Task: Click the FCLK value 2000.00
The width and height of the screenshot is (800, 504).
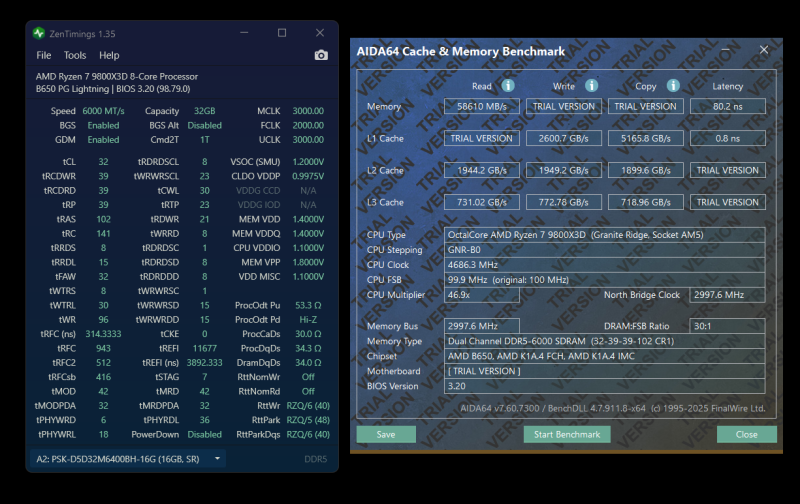Action: click(x=308, y=125)
